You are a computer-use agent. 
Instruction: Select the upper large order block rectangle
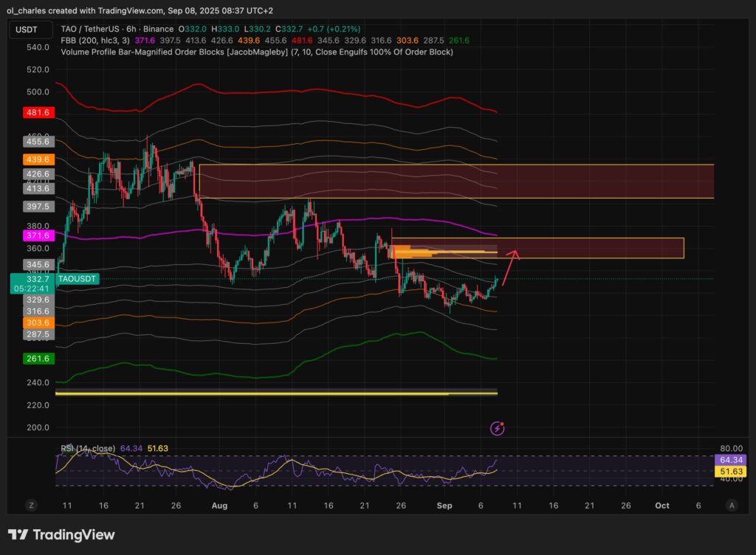coord(456,181)
